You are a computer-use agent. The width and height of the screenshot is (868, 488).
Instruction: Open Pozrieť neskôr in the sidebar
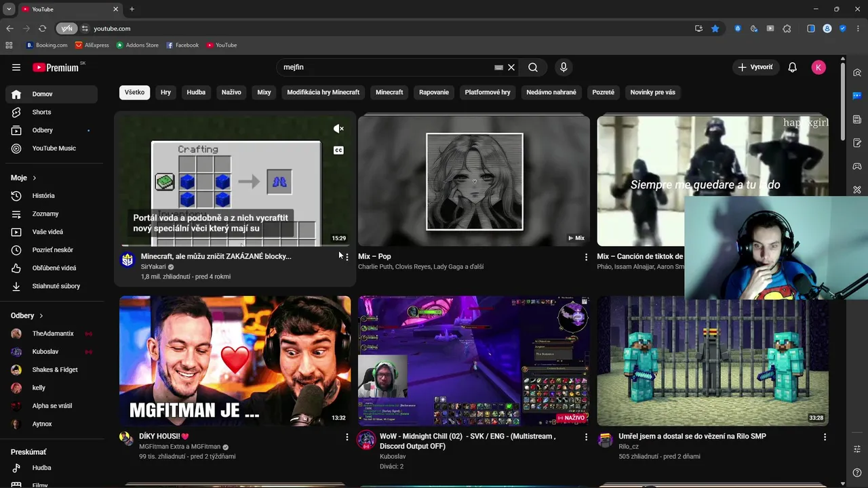pos(52,250)
